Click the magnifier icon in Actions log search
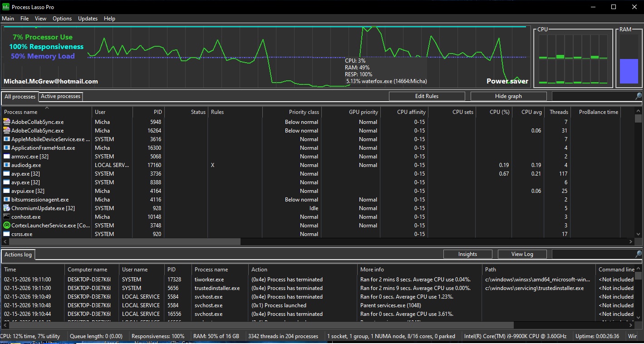 (x=638, y=254)
